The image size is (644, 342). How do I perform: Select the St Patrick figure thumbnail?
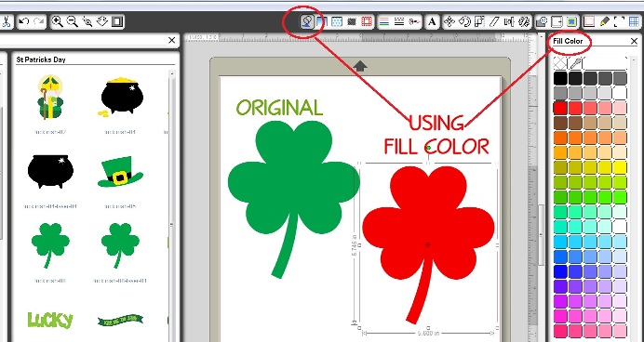click(50, 98)
